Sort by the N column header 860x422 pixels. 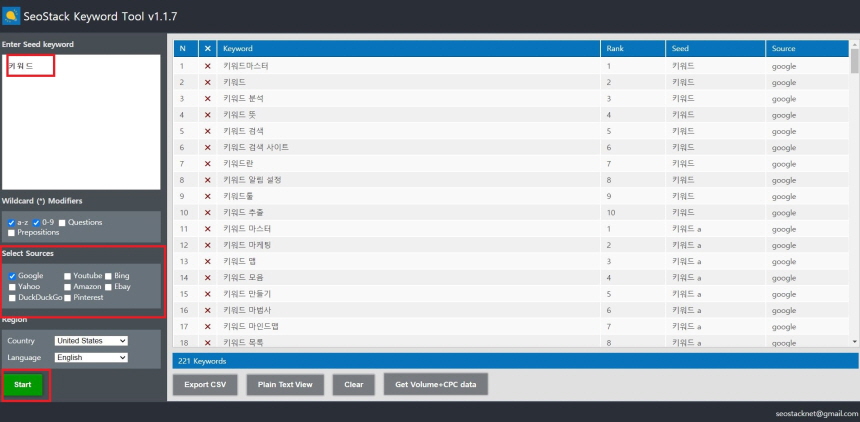point(186,49)
